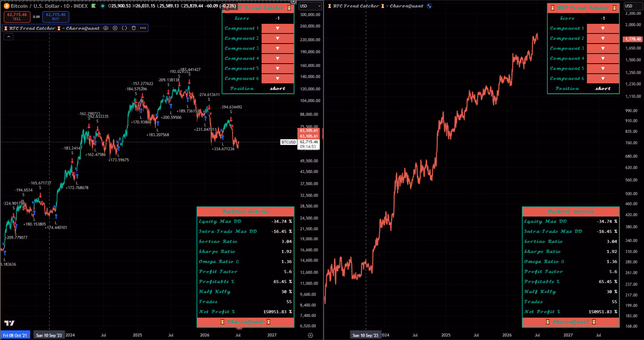Hide the BTC Trend Catcher indicator with eye icon
The height and width of the screenshot is (340, 644).
(x=106, y=28)
